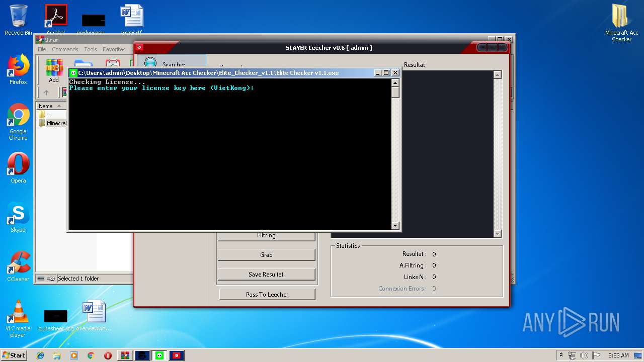Click inside the Resultat list box
This screenshot has height=362, width=644.
click(x=447, y=154)
